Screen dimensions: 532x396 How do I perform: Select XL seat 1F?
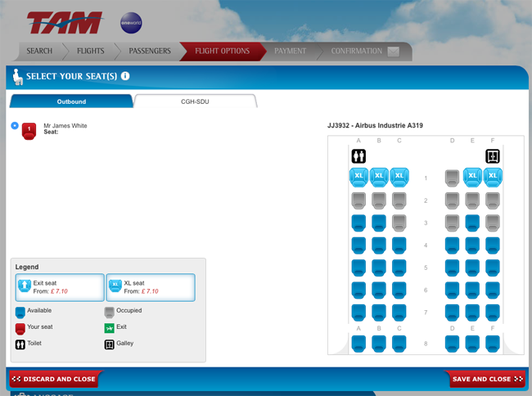coord(493,178)
